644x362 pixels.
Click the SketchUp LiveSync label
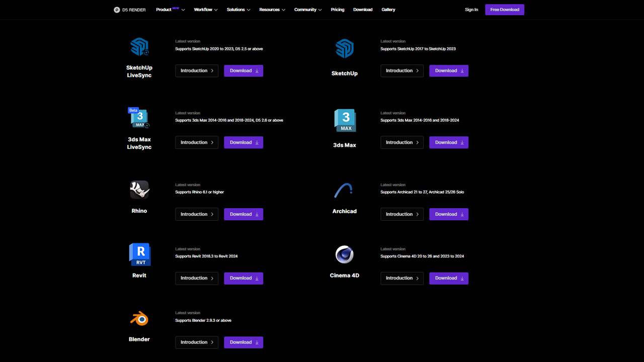tap(139, 71)
